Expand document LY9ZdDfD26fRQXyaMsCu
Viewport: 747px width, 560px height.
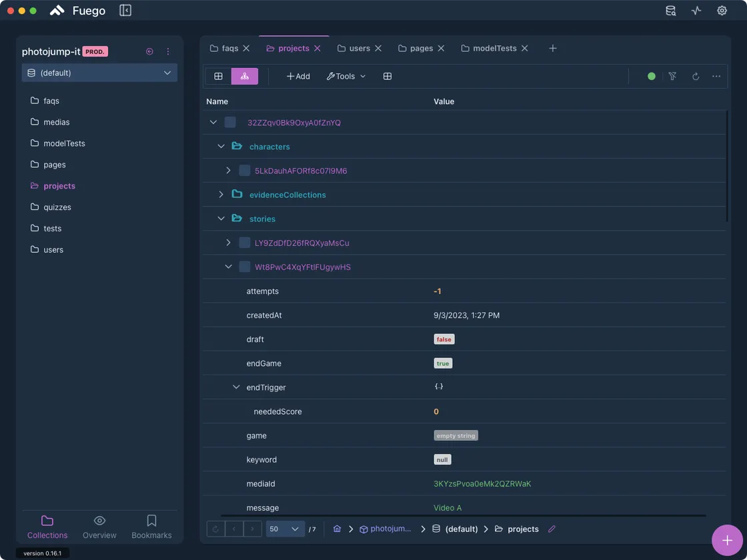tap(228, 243)
